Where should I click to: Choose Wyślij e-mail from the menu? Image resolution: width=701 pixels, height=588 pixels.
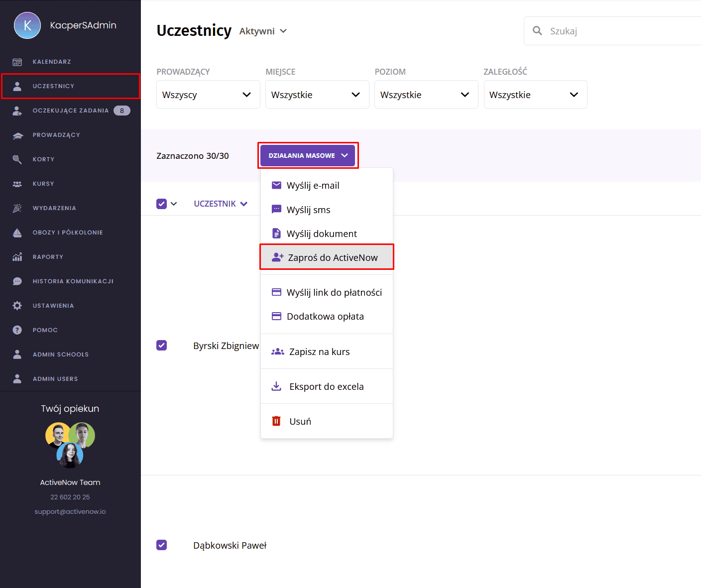click(327, 185)
